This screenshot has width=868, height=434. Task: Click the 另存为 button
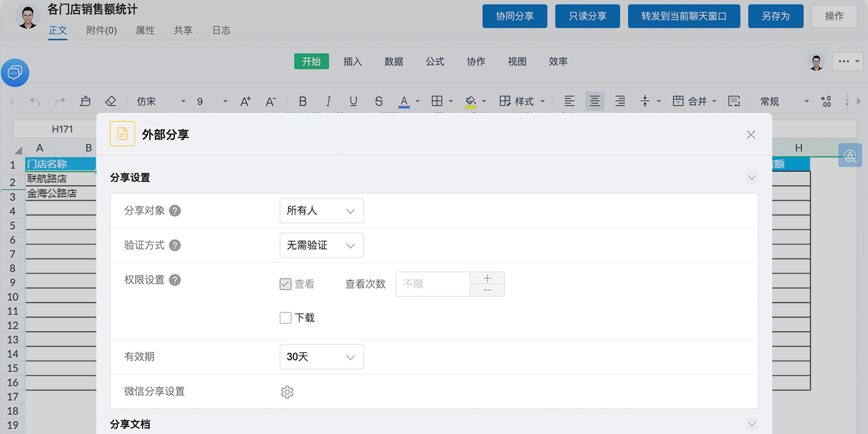click(775, 17)
